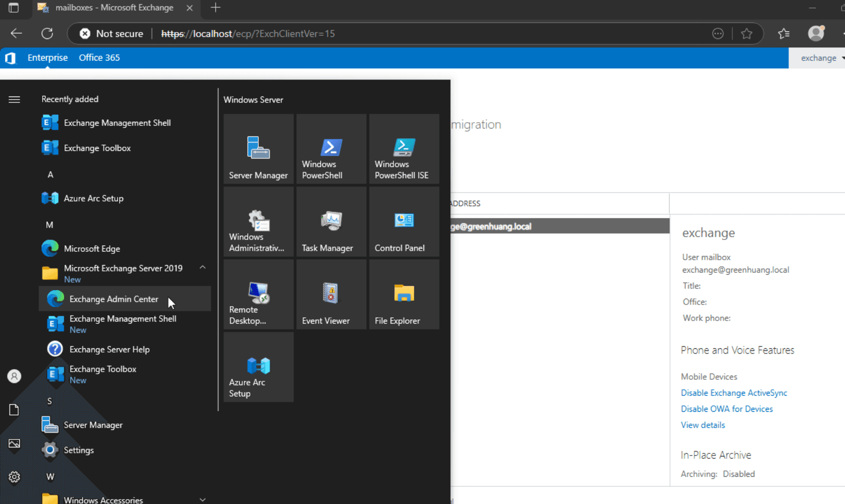Switch to the Enterprise tab
The width and height of the screenshot is (845, 504).
coord(48,58)
